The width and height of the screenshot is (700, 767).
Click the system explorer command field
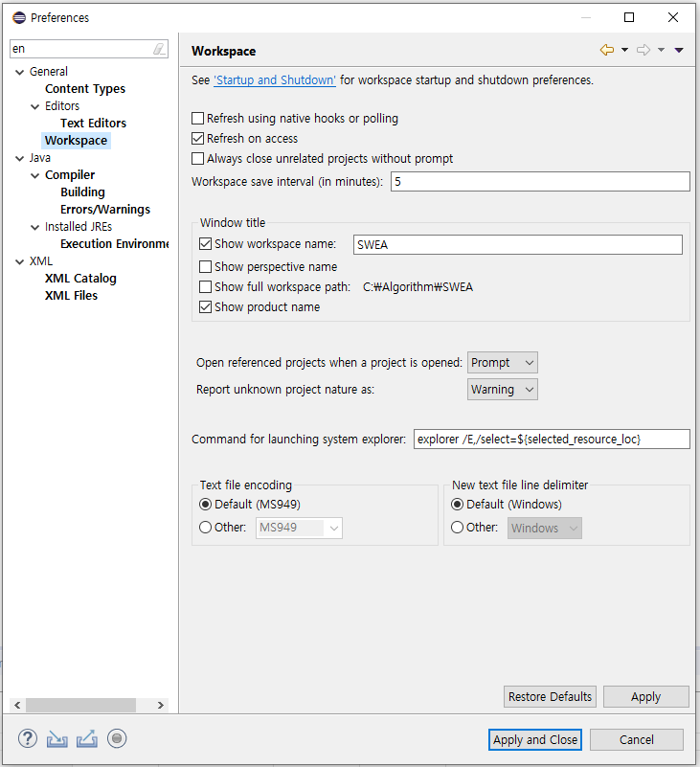tap(552, 440)
